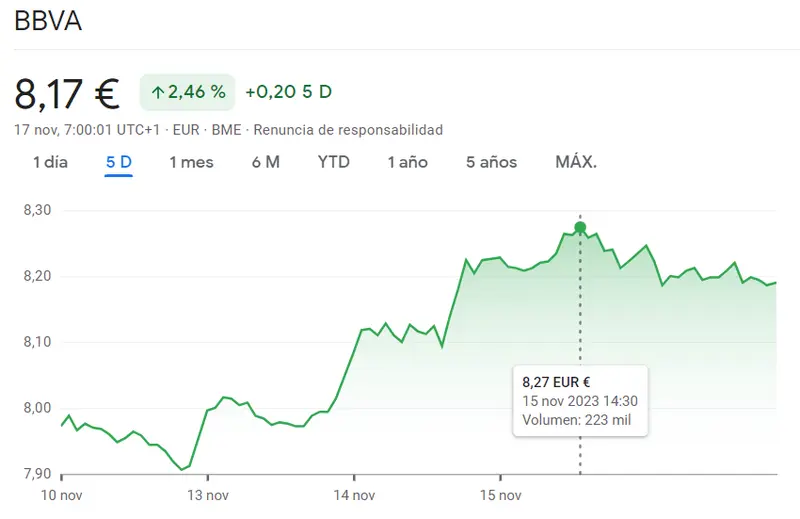Image resolution: width=800 pixels, height=519 pixels.
Task: Click the 2,46 % change badge
Action: pyautogui.click(x=187, y=92)
